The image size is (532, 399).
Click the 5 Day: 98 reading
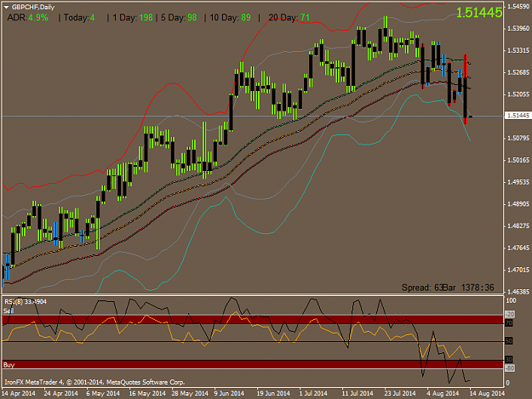point(179,18)
